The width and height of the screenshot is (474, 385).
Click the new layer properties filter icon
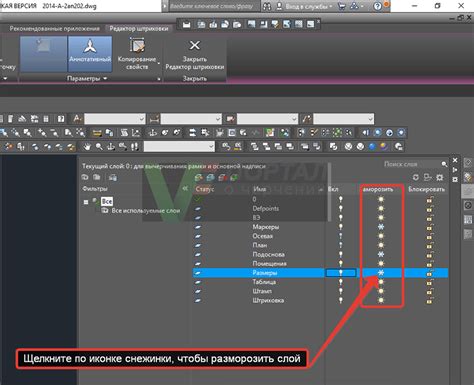tap(85, 177)
